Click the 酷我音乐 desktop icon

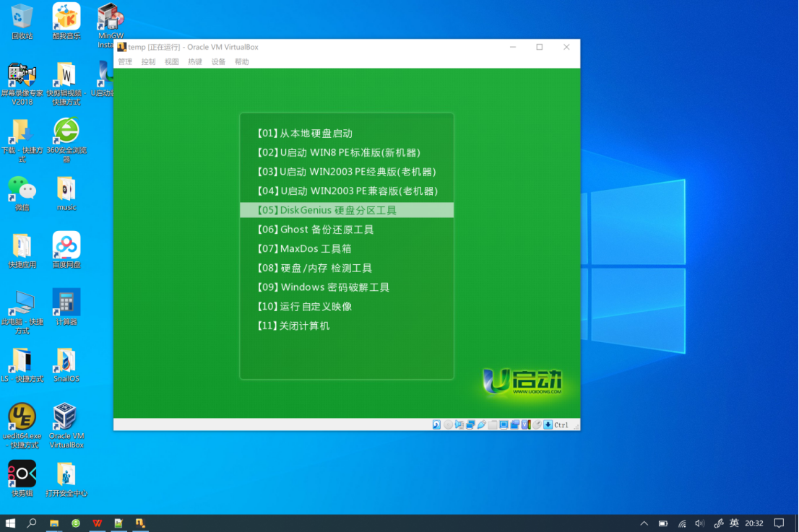[66, 22]
